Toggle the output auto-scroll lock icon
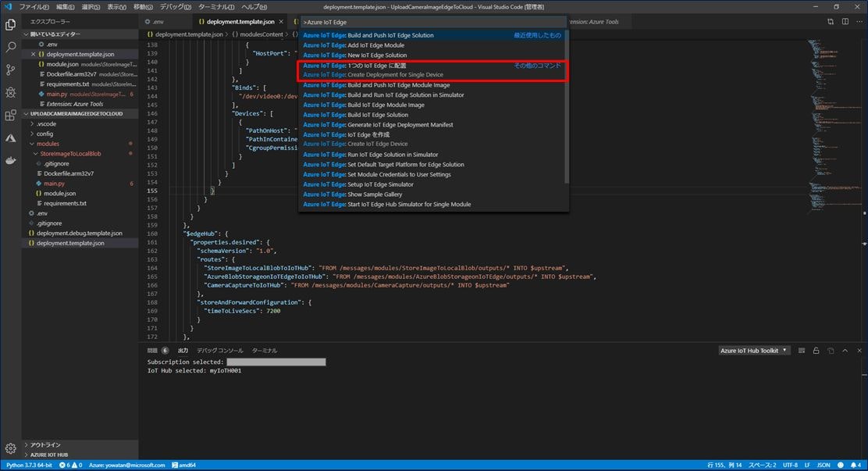 click(x=816, y=350)
